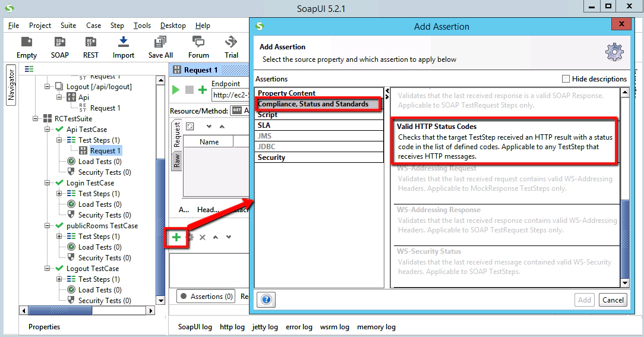
Task: Create an Empty project from toolbar
Action: tap(27, 48)
